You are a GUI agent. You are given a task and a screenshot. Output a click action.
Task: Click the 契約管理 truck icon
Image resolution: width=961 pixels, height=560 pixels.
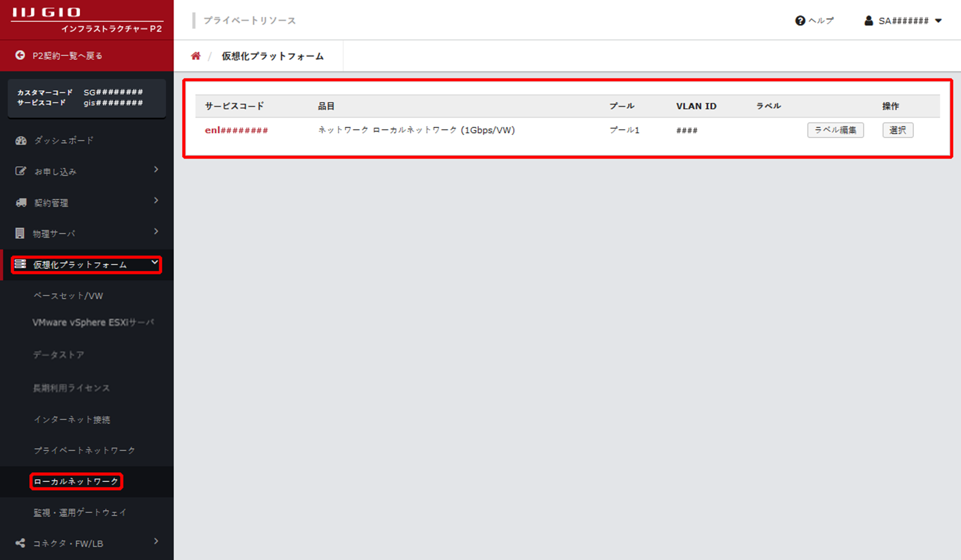click(x=21, y=203)
